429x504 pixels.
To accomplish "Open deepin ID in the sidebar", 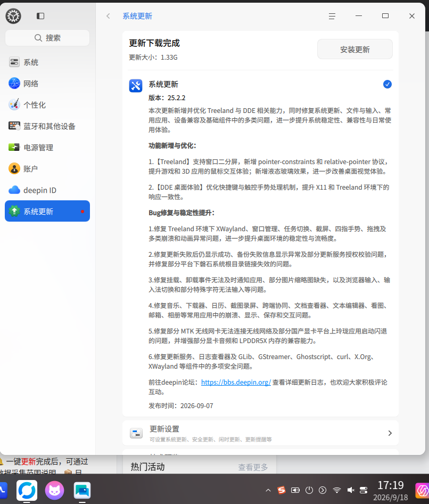I will point(47,190).
